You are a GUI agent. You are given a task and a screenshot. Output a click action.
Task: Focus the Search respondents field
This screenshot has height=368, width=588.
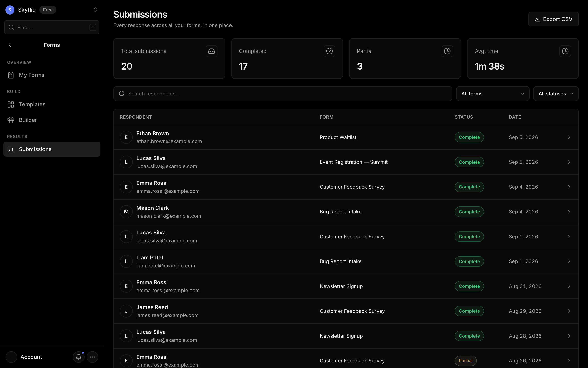tap(283, 94)
